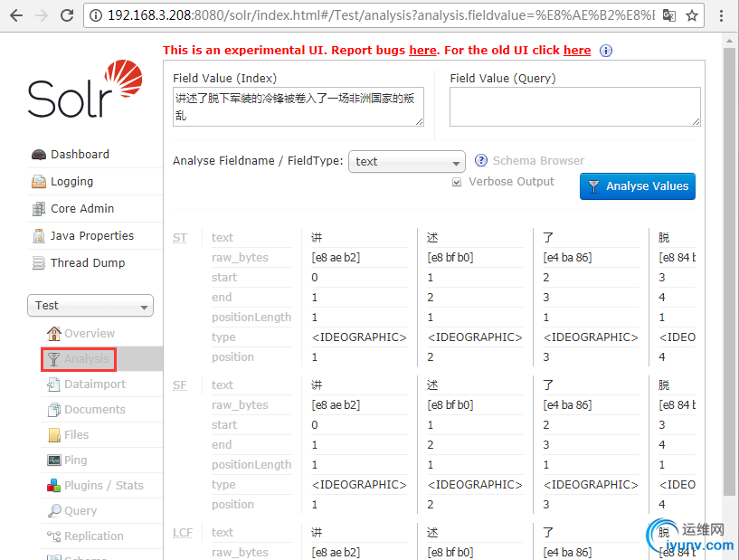Open the Analyse Fieldname / FieldType dropdown
This screenshot has width=739, height=560.
(x=407, y=162)
